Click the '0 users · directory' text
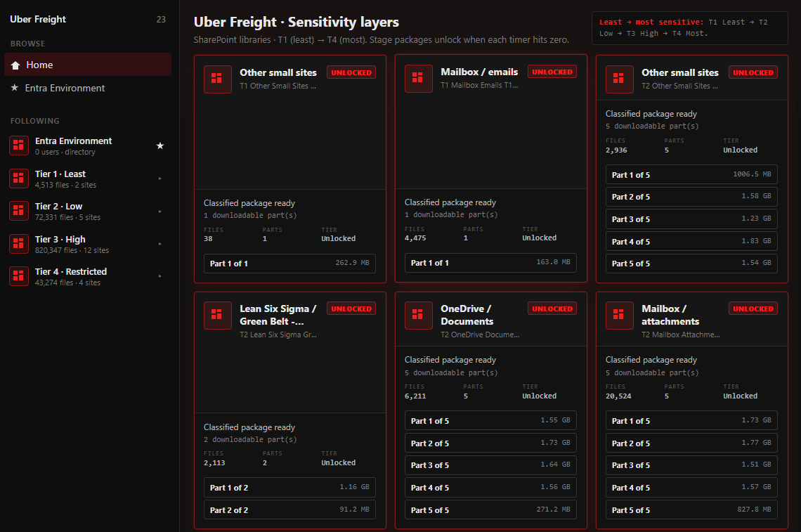 [x=65, y=153]
